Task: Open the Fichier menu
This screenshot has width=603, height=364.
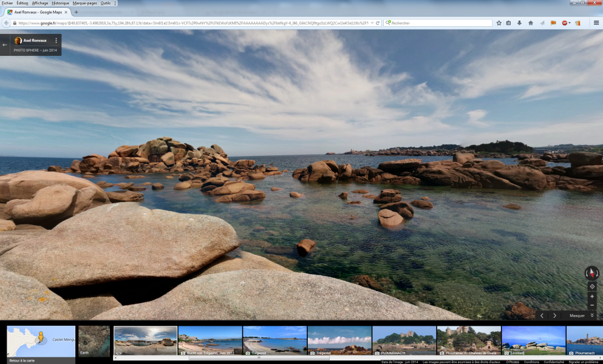Action: click(7, 3)
